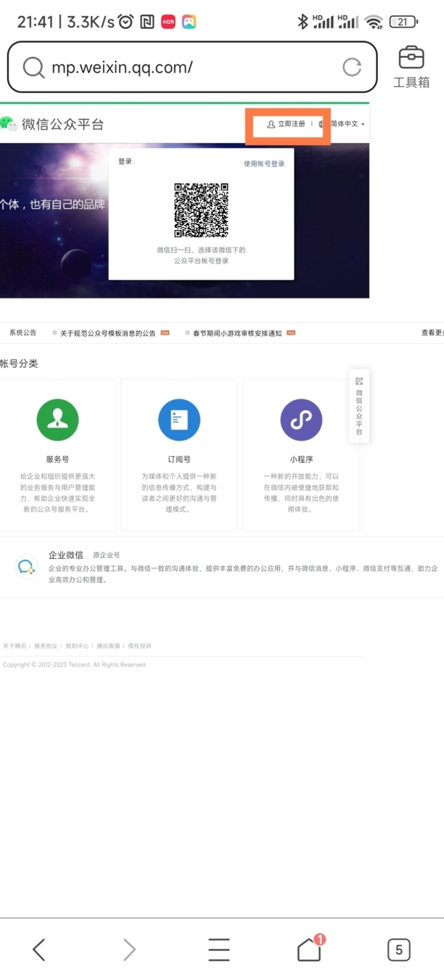Go to browser home page icon
The height and width of the screenshot is (980, 444).
pos(310,949)
